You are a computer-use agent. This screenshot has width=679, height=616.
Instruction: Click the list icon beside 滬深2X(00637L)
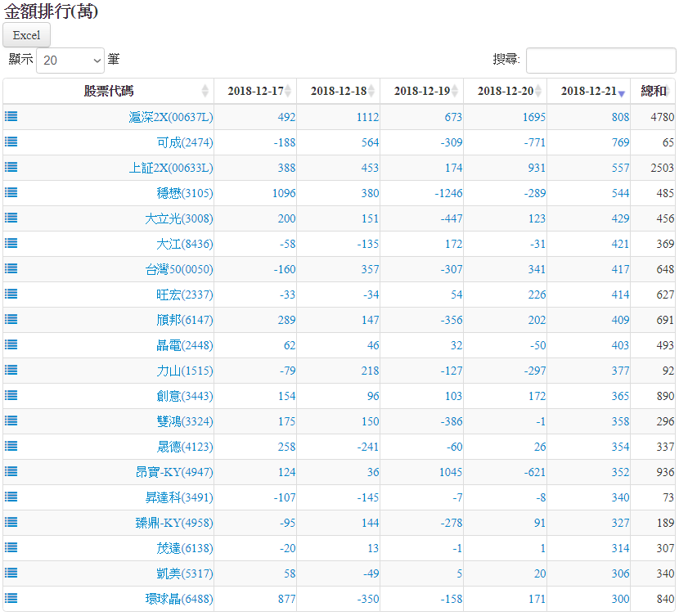[x=11, y=116]
